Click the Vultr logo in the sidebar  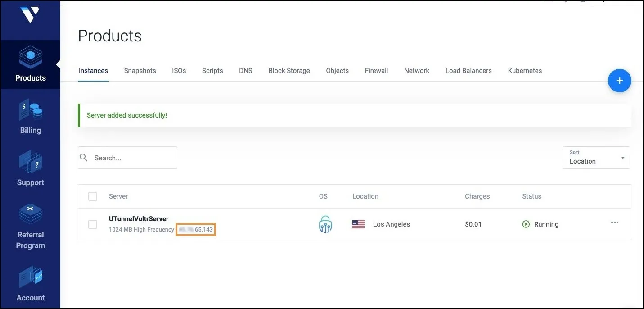(30, 14)
